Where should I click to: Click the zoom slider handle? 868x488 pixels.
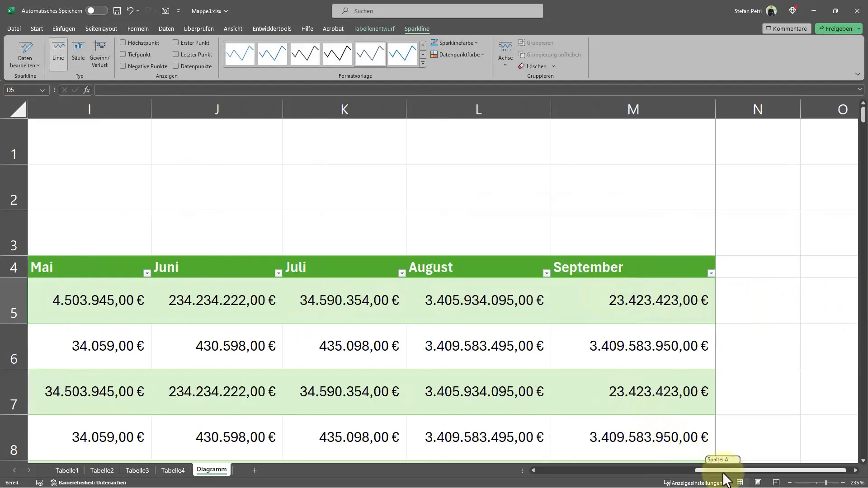826,483
